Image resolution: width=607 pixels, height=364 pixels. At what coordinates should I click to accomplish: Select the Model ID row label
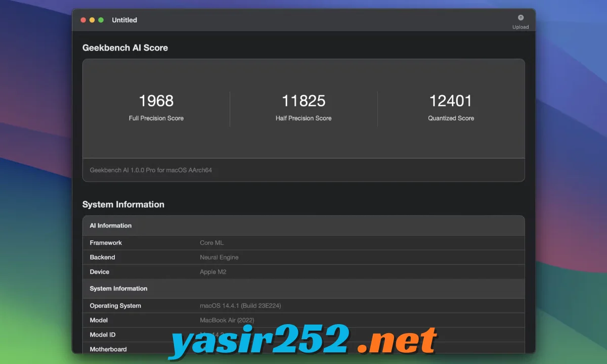103,335
